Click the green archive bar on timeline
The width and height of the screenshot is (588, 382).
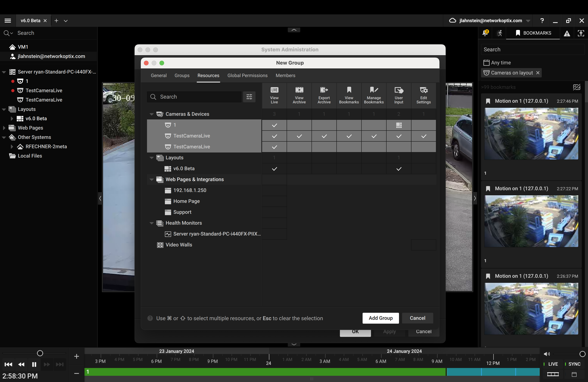click(x=265, y=372)
